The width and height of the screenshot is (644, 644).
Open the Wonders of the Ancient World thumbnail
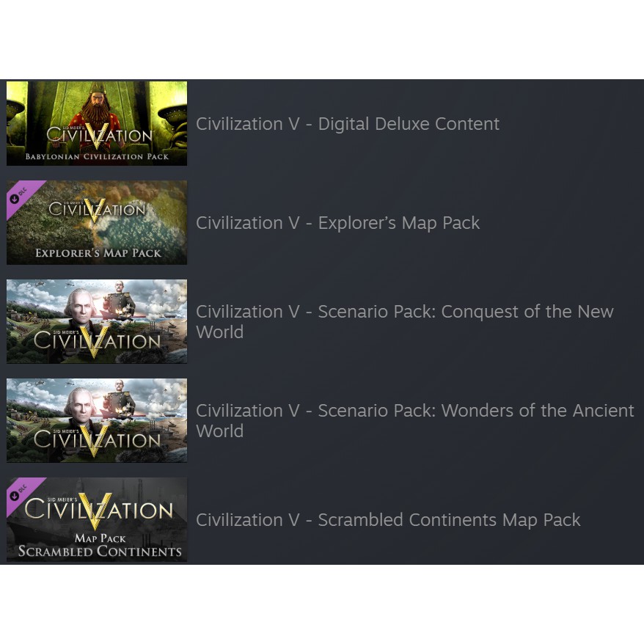tap(97, 420)
